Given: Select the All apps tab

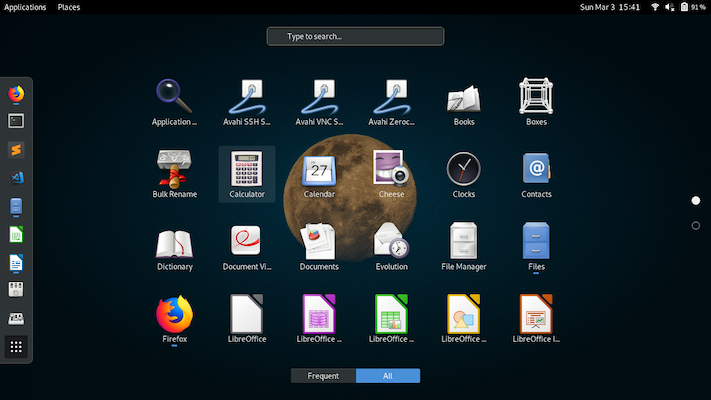Looking at the screenshot, I should (388, 376).
